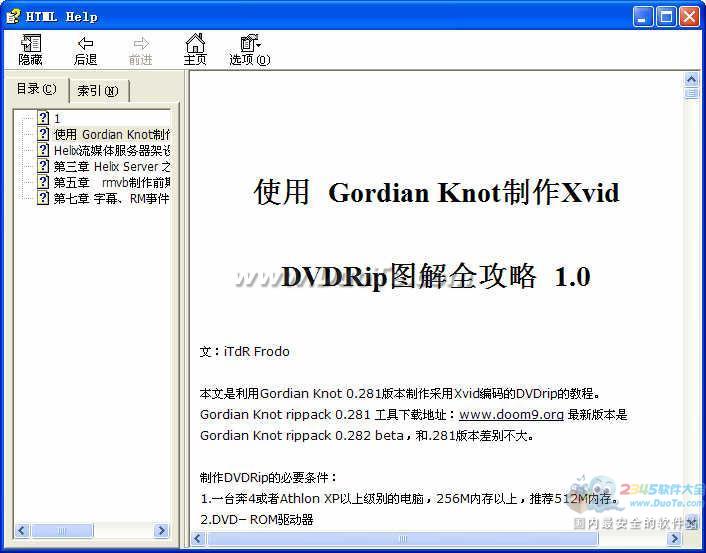Click the text Gordian Knot rippack 0.282 beta
Screen dimensions: 706x553
click(302, 435)
